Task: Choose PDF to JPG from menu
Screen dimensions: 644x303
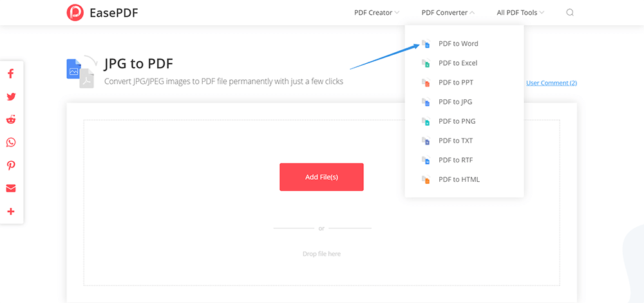Action: click(x=455, y=102)
